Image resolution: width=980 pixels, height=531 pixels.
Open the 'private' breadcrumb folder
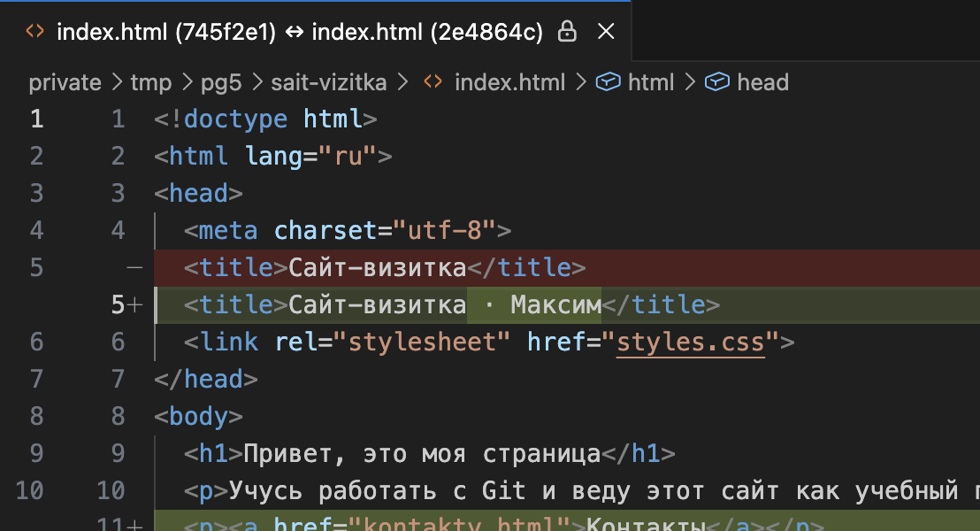point(65,82)
